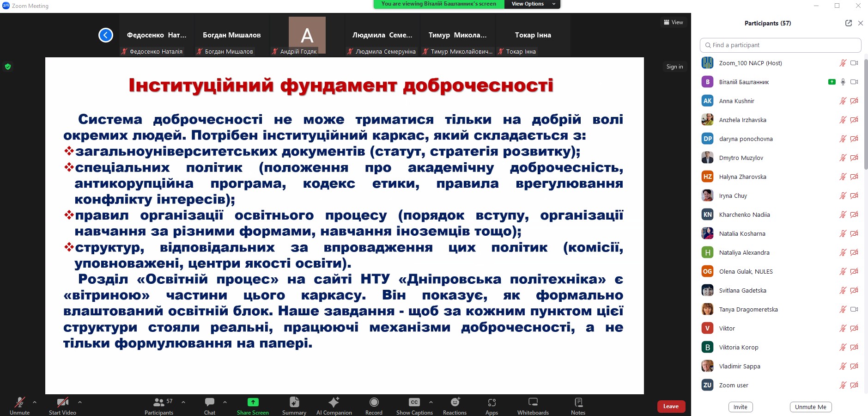Open the View layout menu
Image resolution: width=868 pixels, height=416 pixels.
tap(674, 22)
